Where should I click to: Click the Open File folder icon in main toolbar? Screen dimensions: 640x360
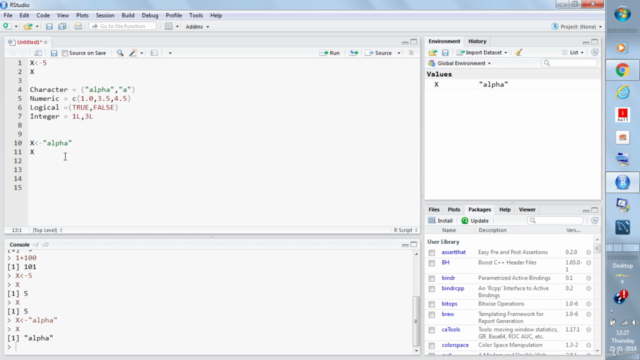tap(27, 26)
